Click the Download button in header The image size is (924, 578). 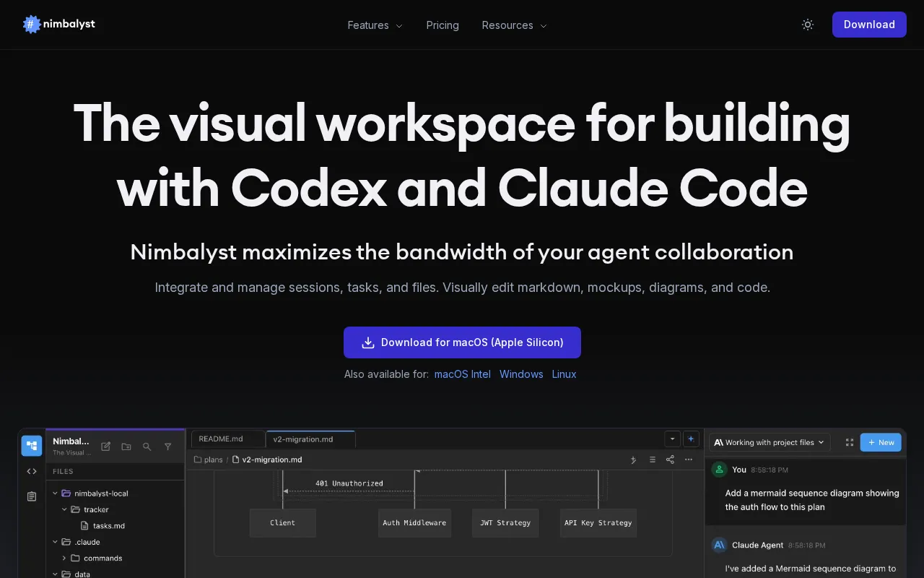point(869,25)
